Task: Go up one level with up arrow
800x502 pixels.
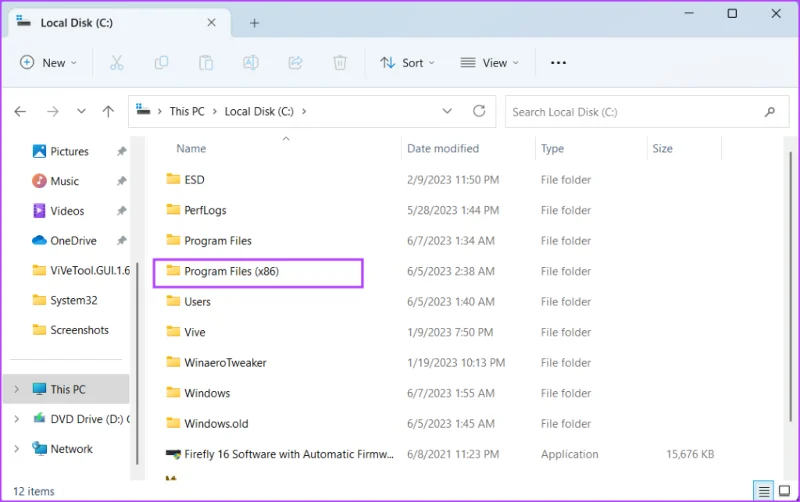Action: click(x=108, y=111)
